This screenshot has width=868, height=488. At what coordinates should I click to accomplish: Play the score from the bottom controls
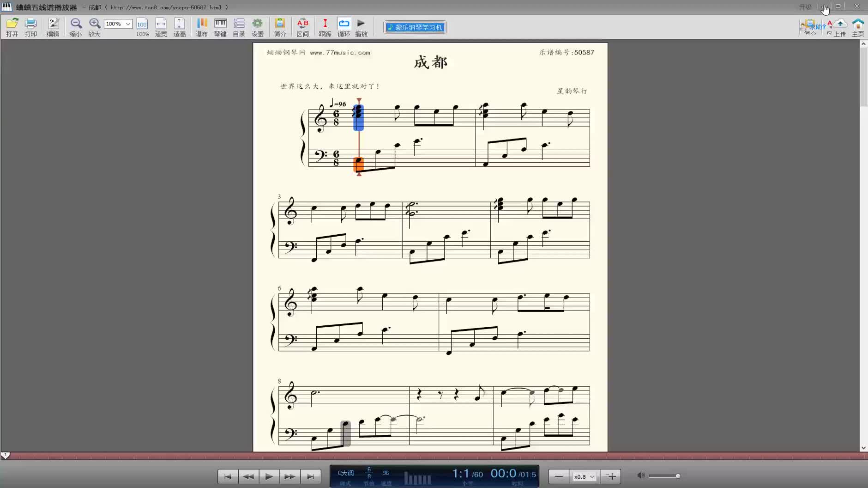269,476
